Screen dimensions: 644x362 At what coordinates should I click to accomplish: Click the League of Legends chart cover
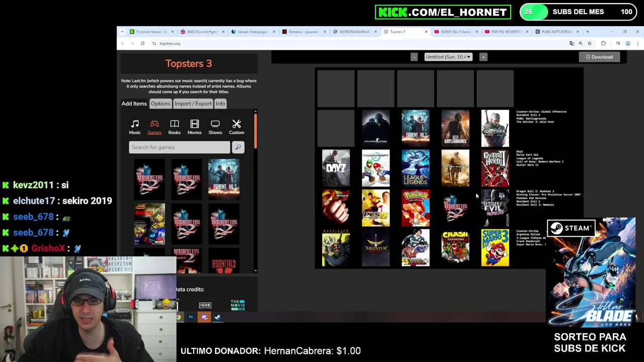416,168
